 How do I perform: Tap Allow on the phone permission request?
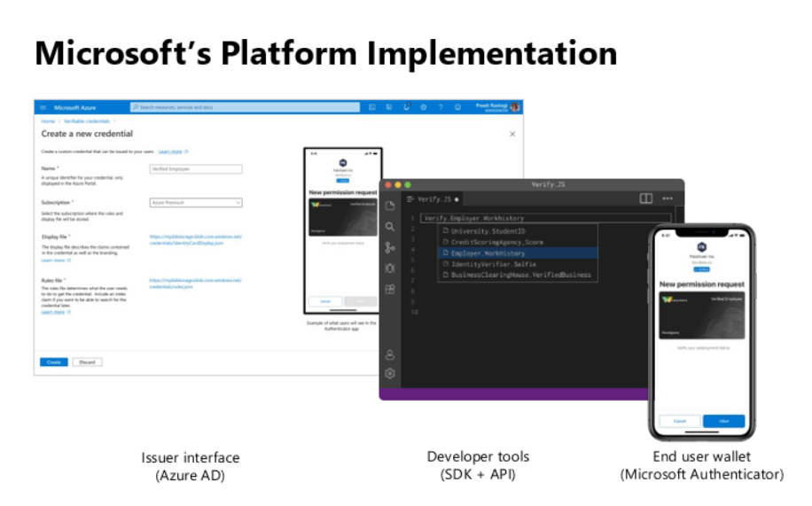[x=723, y=421]
